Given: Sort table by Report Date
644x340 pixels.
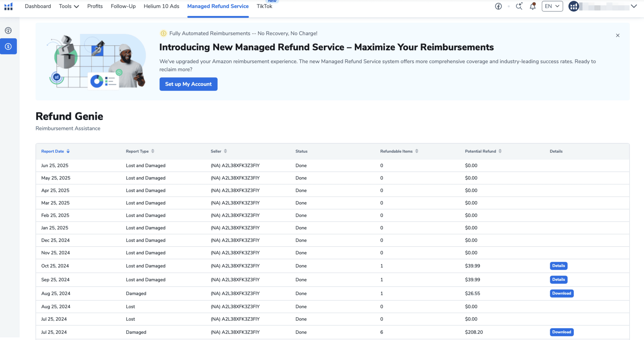Looking at the screenshot, I should (x=55, y=151).
